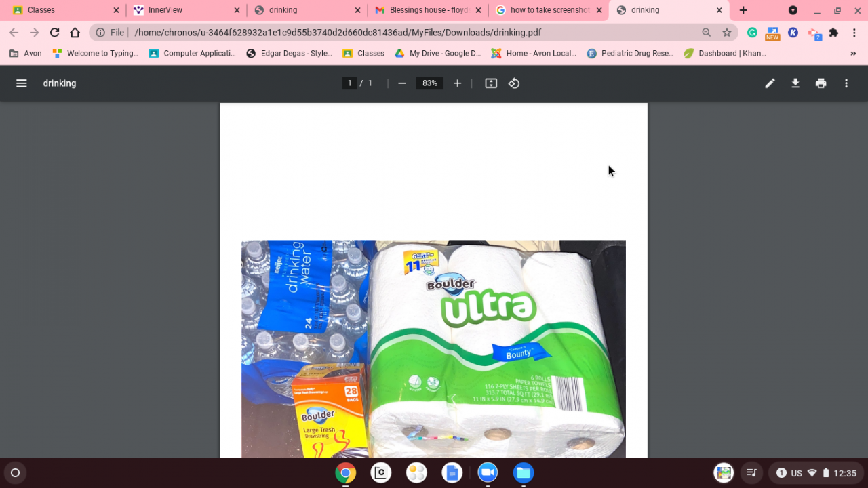Open the PDF viewer sidebar menu
The width and height of the screenshot is (868, 488).
pyautogui.click(x=22, y=83)
